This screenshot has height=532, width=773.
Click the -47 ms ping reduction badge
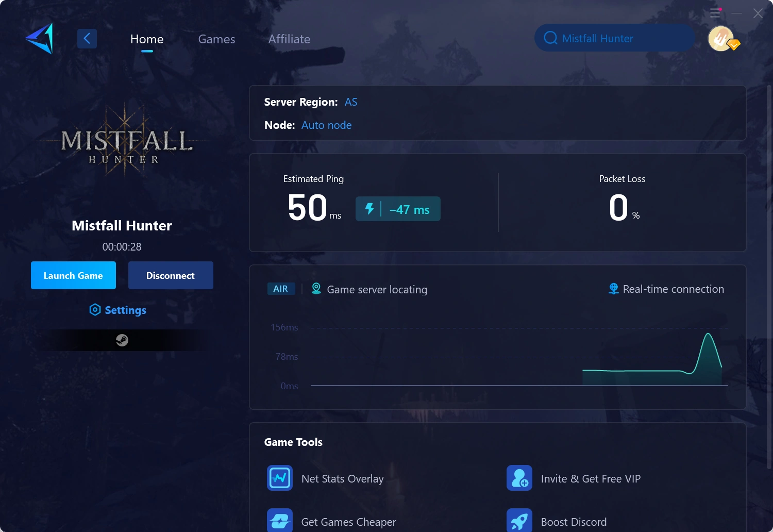(x=398, y=209)
